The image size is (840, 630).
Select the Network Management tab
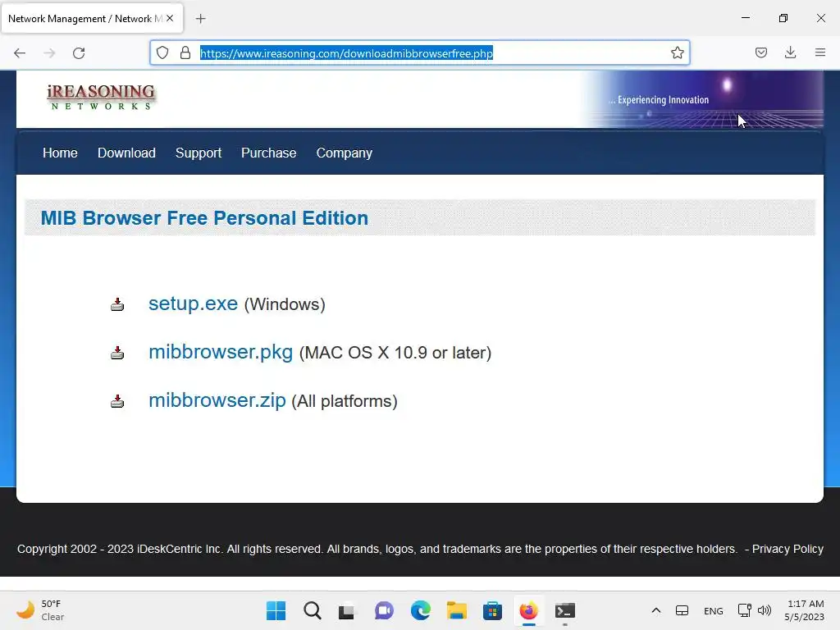92,18
